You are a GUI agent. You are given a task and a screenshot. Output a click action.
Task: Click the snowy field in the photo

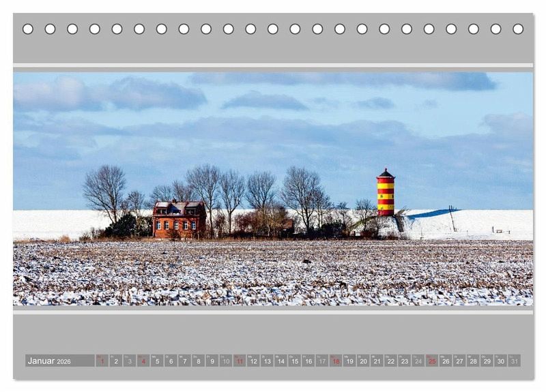[273, 273]
